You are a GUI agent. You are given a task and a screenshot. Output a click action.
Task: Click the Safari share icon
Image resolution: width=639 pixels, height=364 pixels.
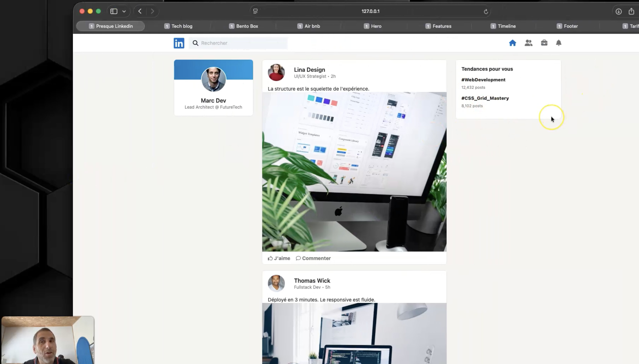coord(631,11)
